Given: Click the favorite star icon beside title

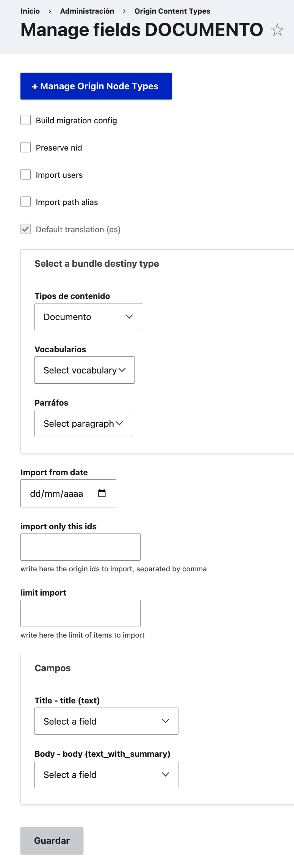Looking at the screenshot, I should click(277, 30).
